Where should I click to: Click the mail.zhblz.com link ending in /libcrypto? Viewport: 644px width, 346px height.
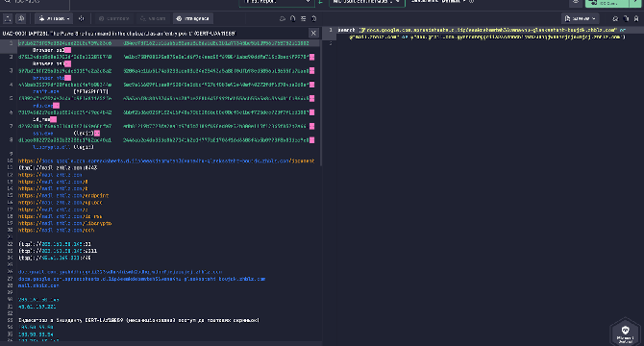pyautogui.click(x=65, y=223)
